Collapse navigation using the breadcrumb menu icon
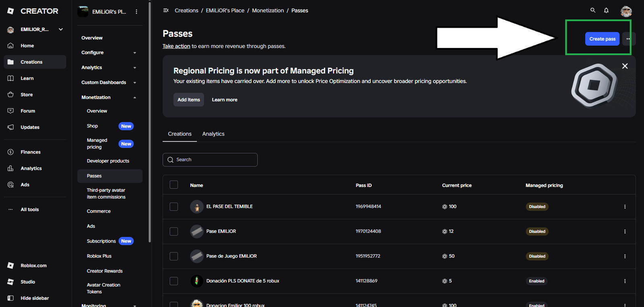This screenshot has height=307, width=644. click(166, 10)
